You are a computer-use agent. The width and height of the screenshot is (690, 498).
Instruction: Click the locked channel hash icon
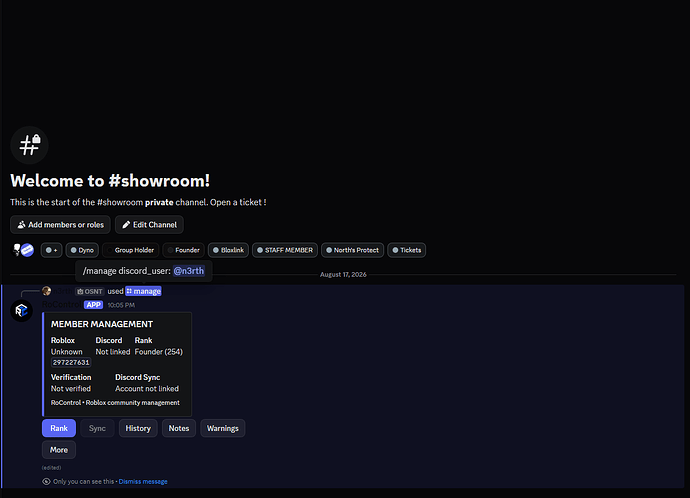(29, 145)
